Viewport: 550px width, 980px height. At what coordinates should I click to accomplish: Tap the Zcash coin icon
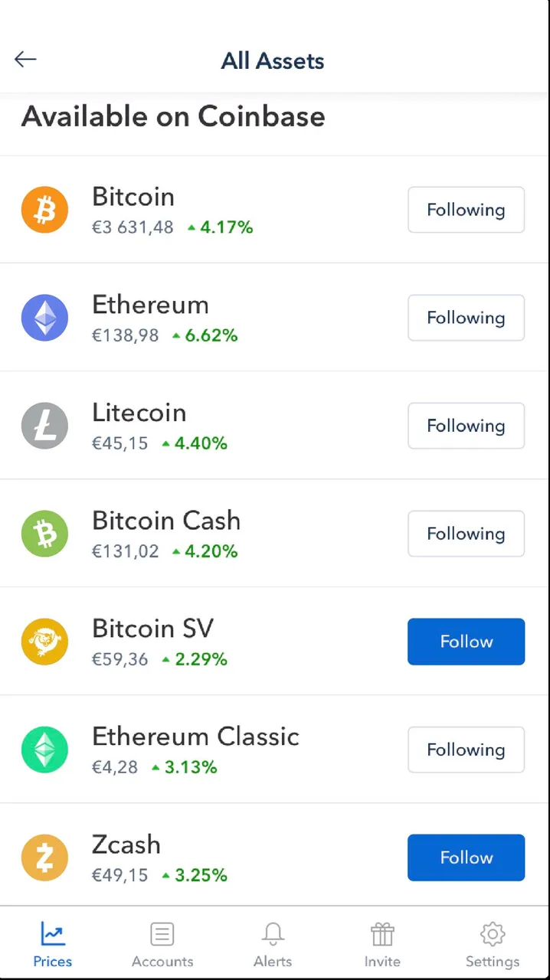click(x=44, y=857)
